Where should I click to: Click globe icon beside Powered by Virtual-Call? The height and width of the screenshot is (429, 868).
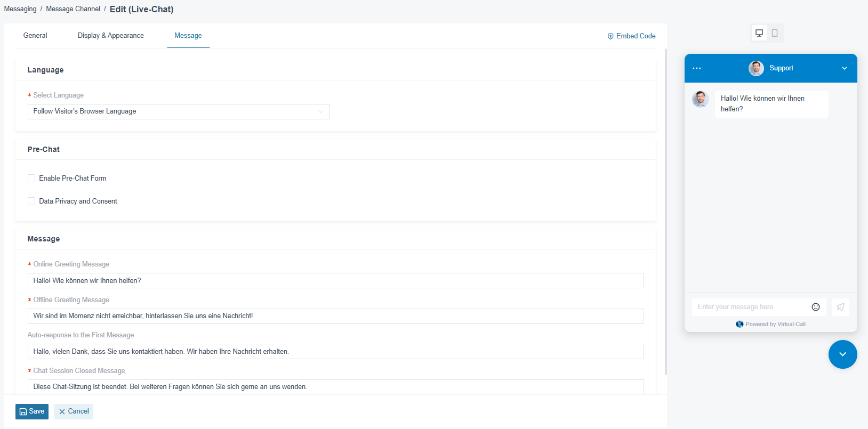740,324
